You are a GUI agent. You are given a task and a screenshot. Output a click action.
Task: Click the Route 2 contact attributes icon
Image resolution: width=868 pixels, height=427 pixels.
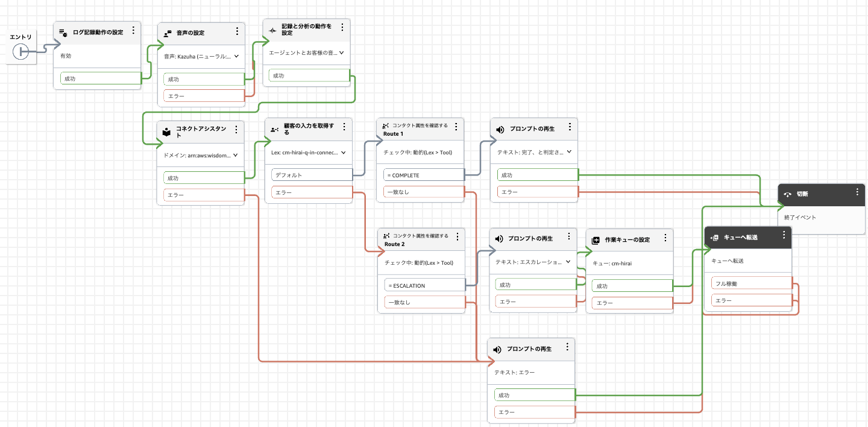pos(386,236)
